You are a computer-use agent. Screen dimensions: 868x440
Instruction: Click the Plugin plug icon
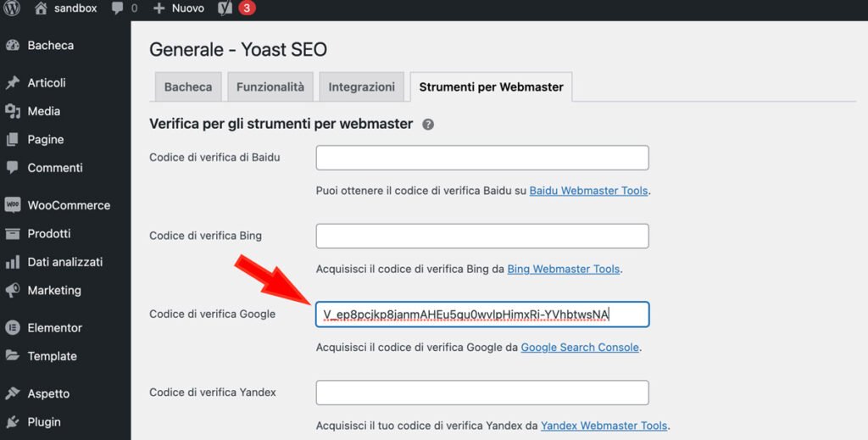12,421
